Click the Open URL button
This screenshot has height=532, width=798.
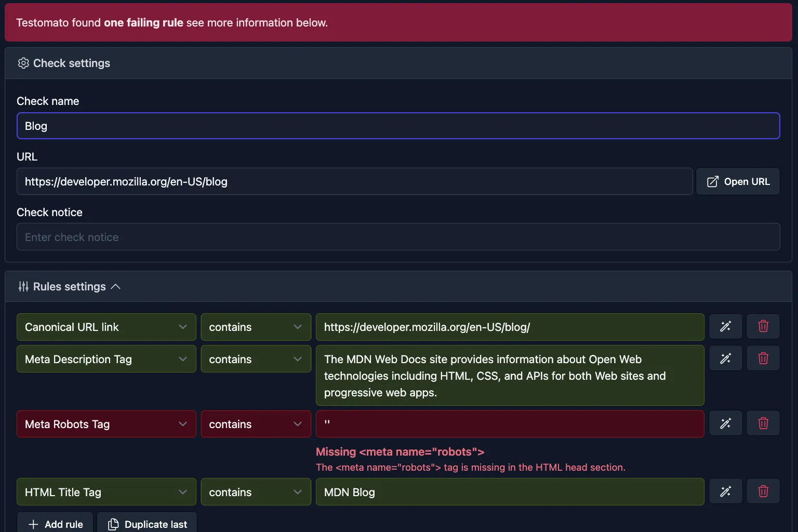tap(738, 181)
